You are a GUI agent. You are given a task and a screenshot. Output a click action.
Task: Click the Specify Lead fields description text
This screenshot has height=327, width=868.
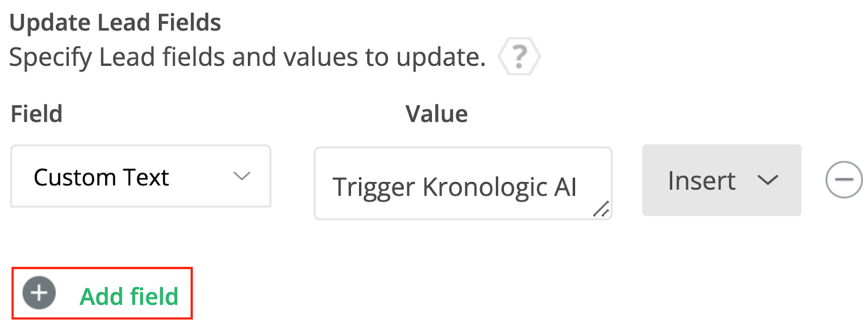click(247, 57)
